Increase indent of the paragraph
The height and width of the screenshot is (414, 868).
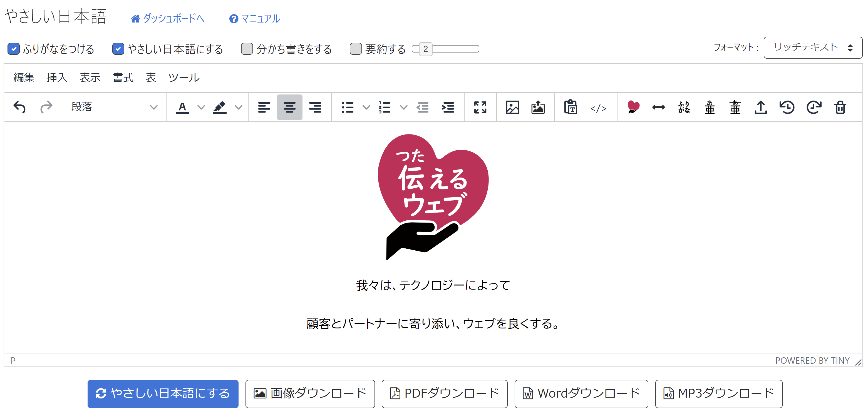click(448, 108)
